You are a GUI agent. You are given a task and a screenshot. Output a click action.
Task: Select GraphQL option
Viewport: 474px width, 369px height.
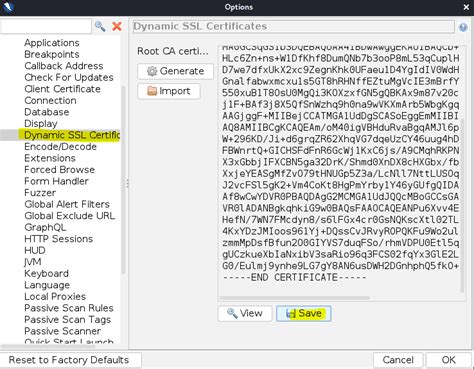[45, 227]
